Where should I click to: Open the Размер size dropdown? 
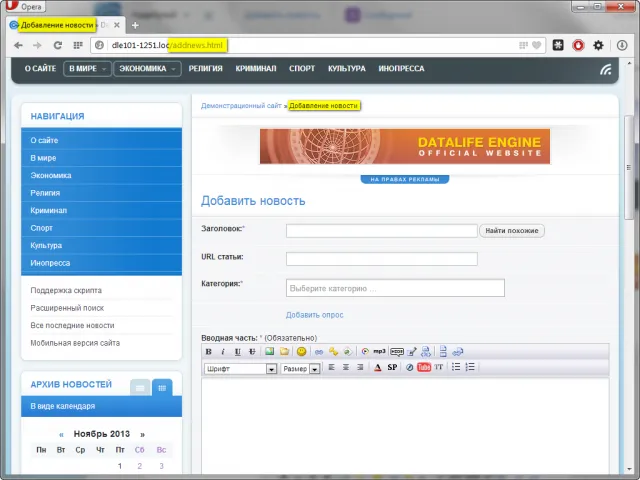click(300, 369)
